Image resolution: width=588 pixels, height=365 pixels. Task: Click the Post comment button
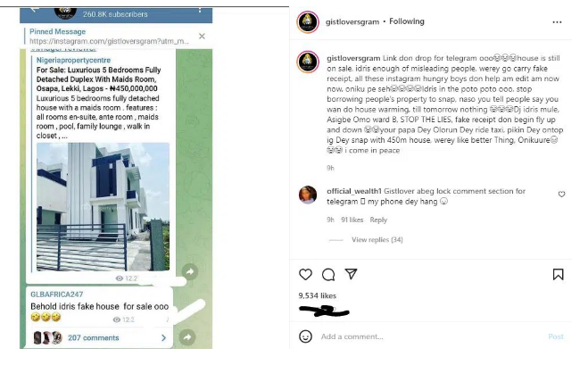(556, 336)
